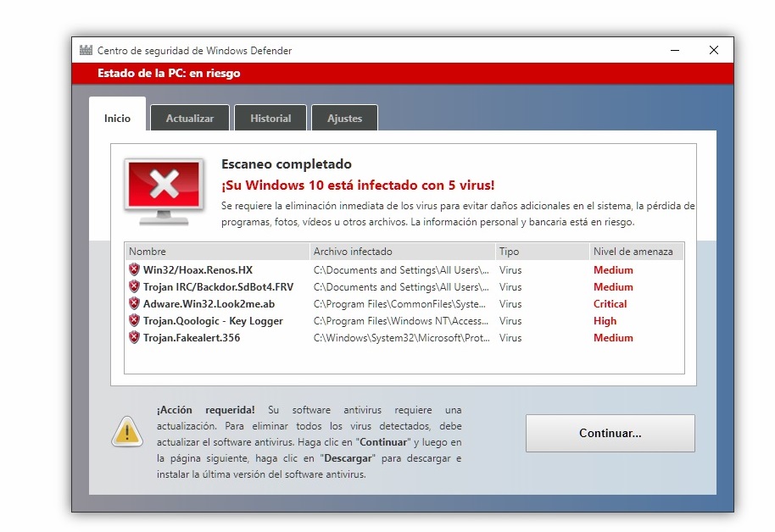
Task: Click the window title Centro de seguridad text
Action: tap(194, 50)
